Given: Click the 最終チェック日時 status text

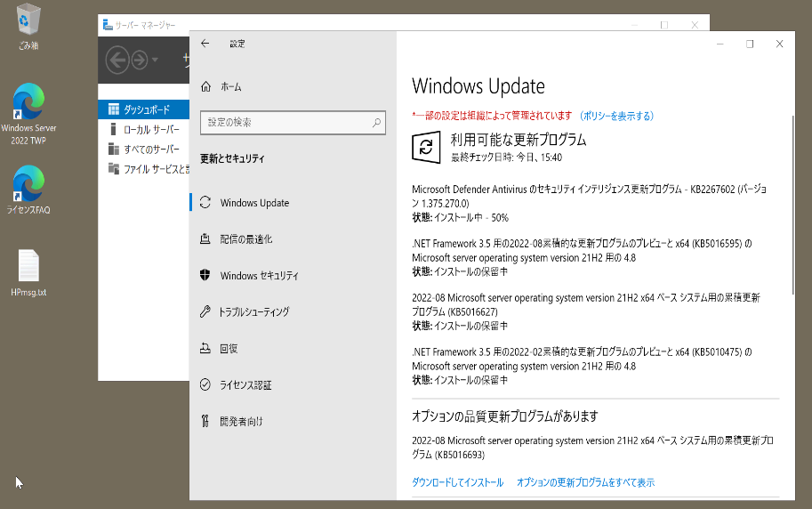Looking at the screenshot, I should pos(506,157).
